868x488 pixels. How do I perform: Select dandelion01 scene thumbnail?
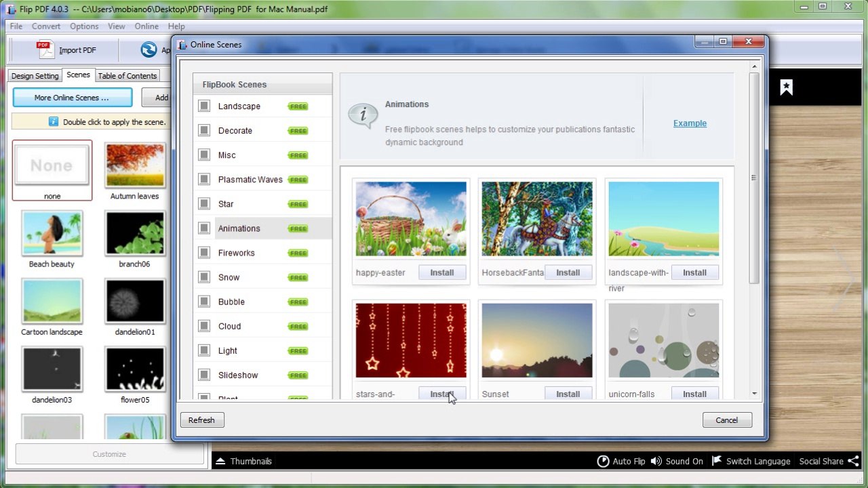pos(135,301)
